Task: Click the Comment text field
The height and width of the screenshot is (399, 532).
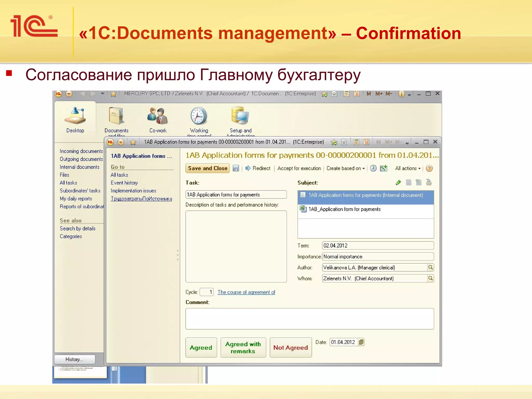Action: click(x=310, y=319)
